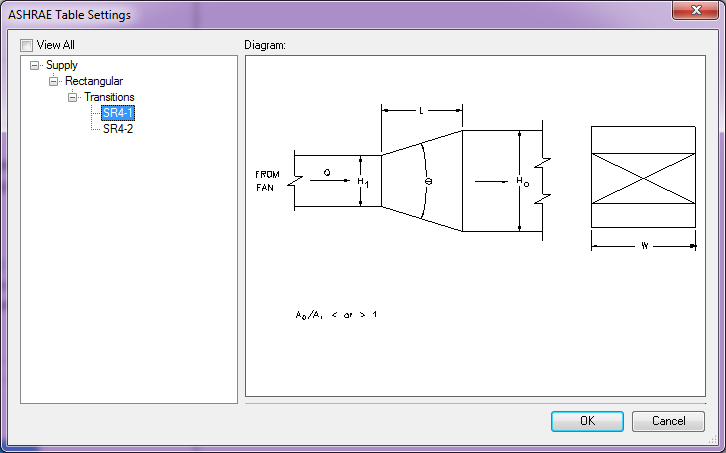This screenshot has height=453, width=726.
Task: Select the SR4-2 tree item
Action: click(118, 129)
